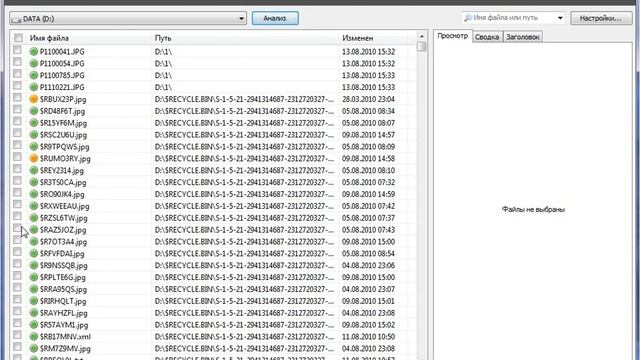Expand the search filter dropdown arrow

560,18
